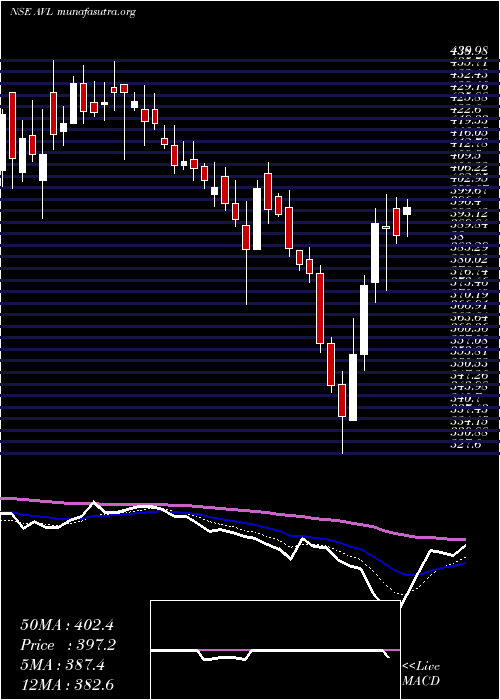Image resolution: width=500 pixels, height=700 pixels.
Task: Click the last white candlestick on the right
Action: (x=407, y=211)
